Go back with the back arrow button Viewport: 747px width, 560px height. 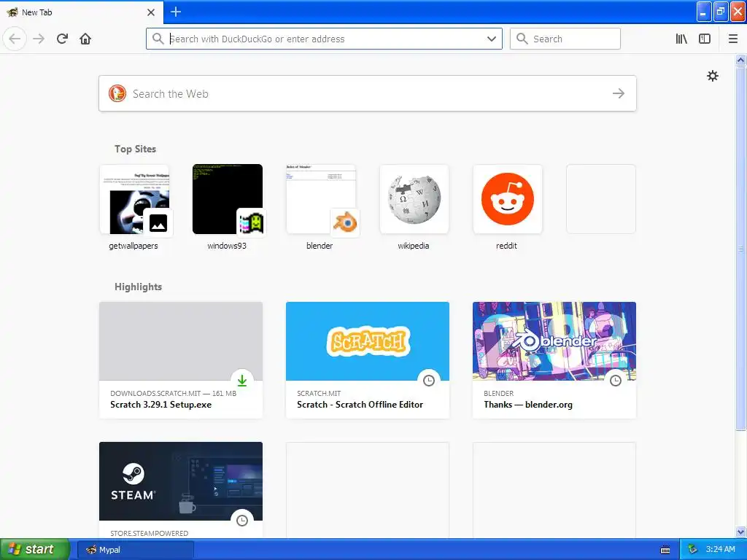[x=15, y=39]
